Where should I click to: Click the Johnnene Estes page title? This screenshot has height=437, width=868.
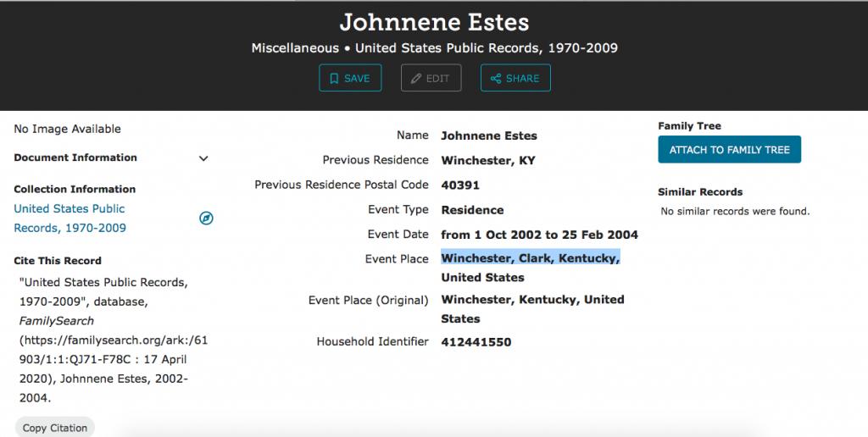click(434, 22)
